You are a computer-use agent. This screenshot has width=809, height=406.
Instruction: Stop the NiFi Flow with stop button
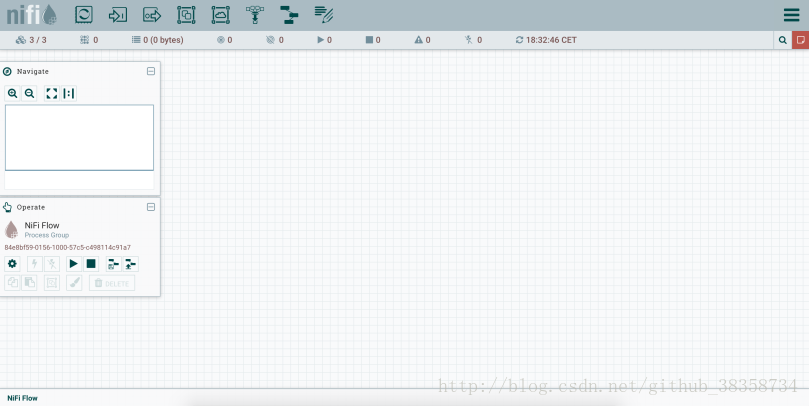(x=91, y=264)
